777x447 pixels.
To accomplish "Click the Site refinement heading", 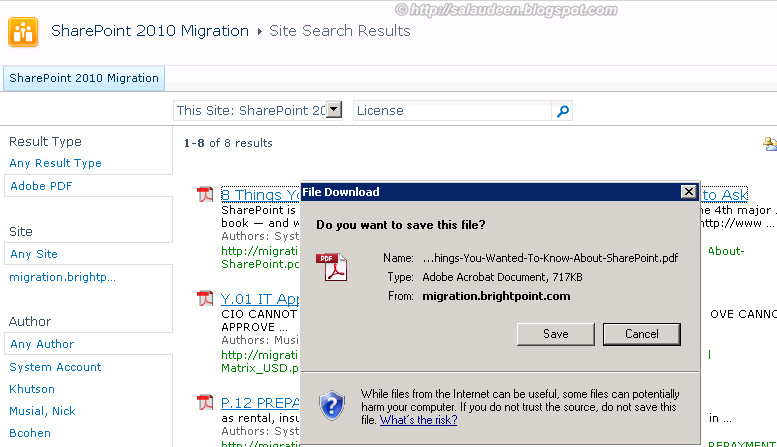I will pos(21,231).
